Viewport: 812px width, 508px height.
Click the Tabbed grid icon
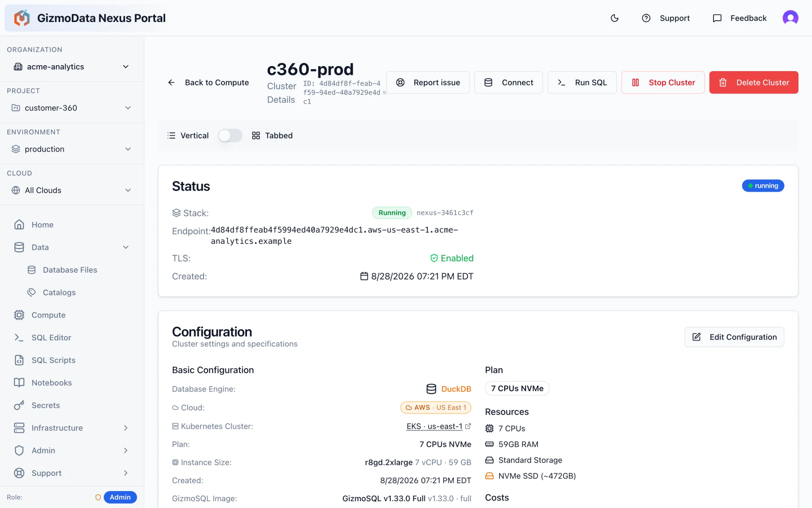tap(256, 135)
